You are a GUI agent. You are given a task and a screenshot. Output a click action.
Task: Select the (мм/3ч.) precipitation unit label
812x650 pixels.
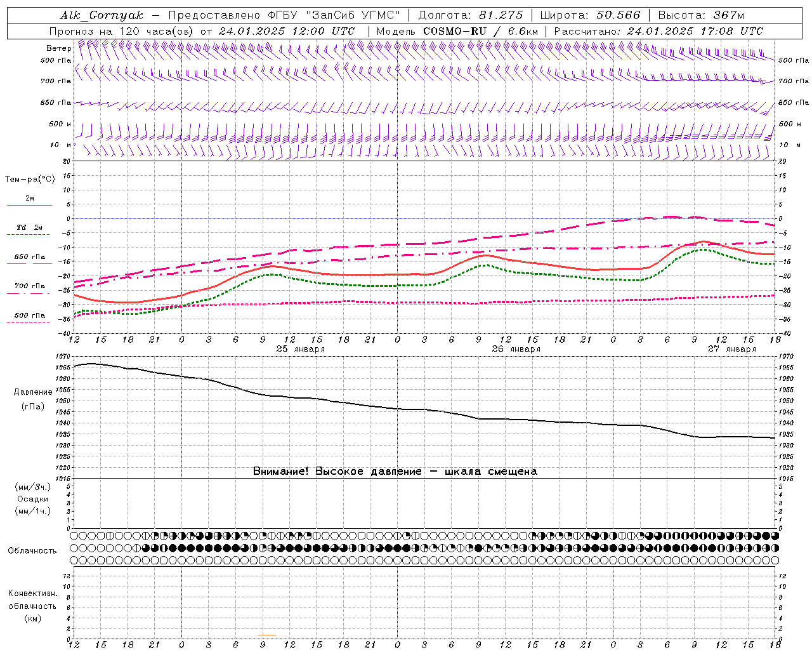(33, 487)
